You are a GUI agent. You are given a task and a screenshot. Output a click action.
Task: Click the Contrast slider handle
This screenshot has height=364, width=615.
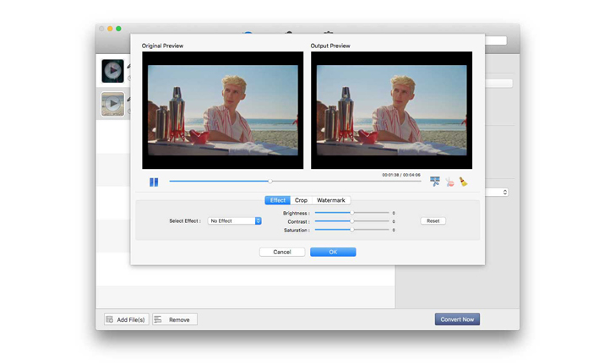tap(351, 221)
